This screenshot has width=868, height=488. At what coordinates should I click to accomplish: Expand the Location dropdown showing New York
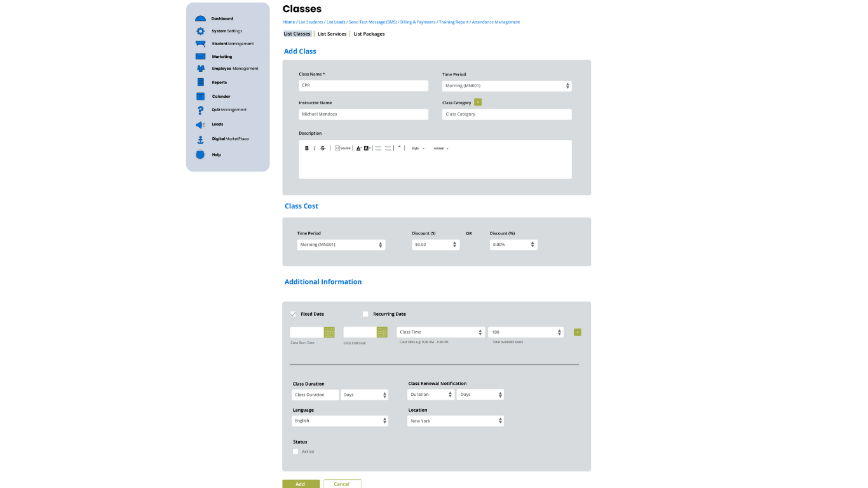(455, 421)
